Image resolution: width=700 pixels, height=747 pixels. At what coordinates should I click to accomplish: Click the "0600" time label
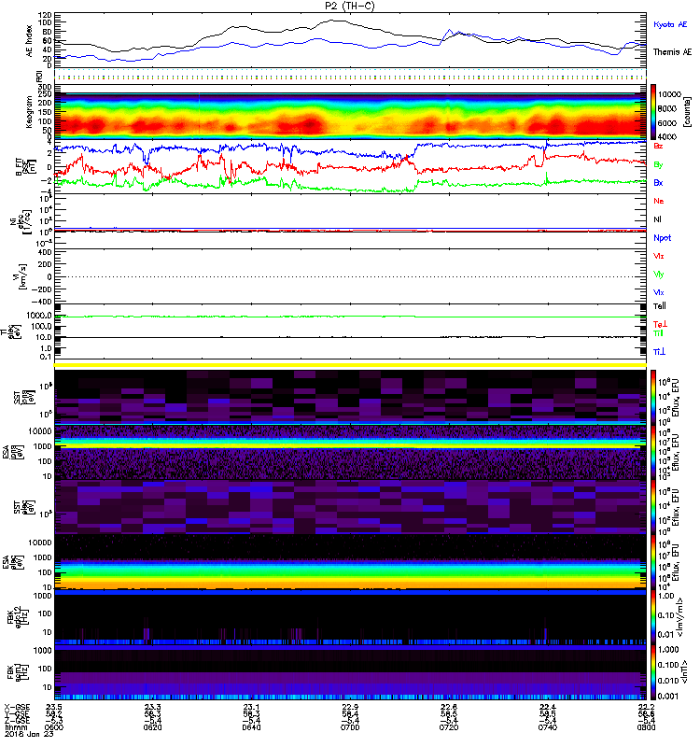pyautogui.click(x=54, y=727)
